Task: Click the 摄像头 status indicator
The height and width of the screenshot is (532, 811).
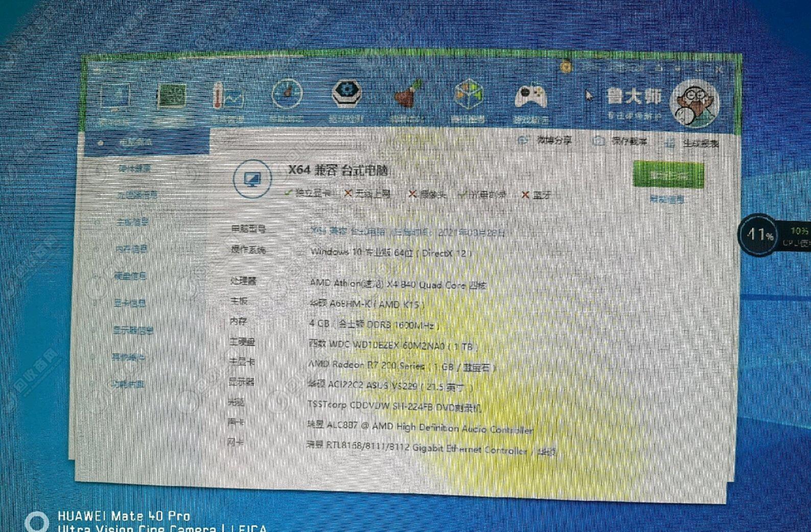Action: tap(428, 194)
